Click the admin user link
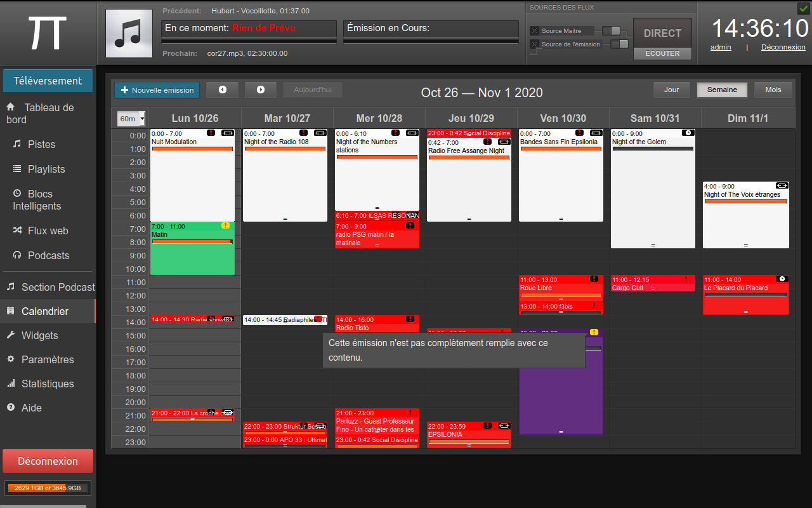812x508 pixels. (721, 47)
